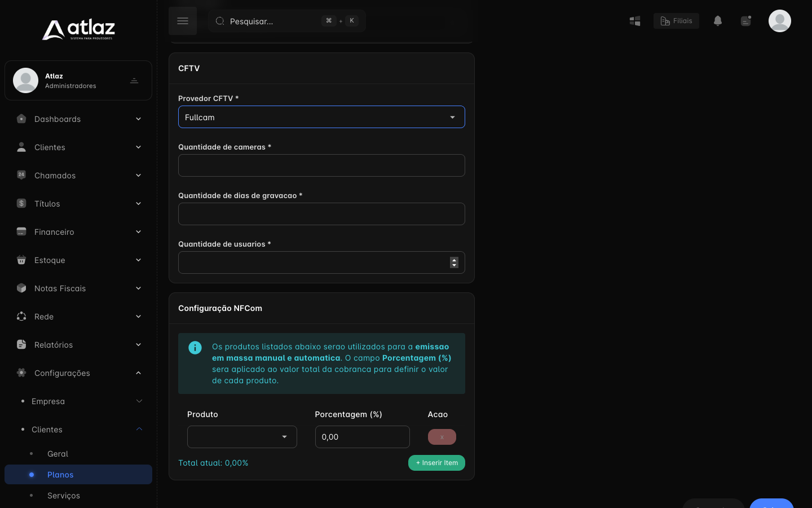Expand the Empresa submenu chevron

(x=139, y=401)
